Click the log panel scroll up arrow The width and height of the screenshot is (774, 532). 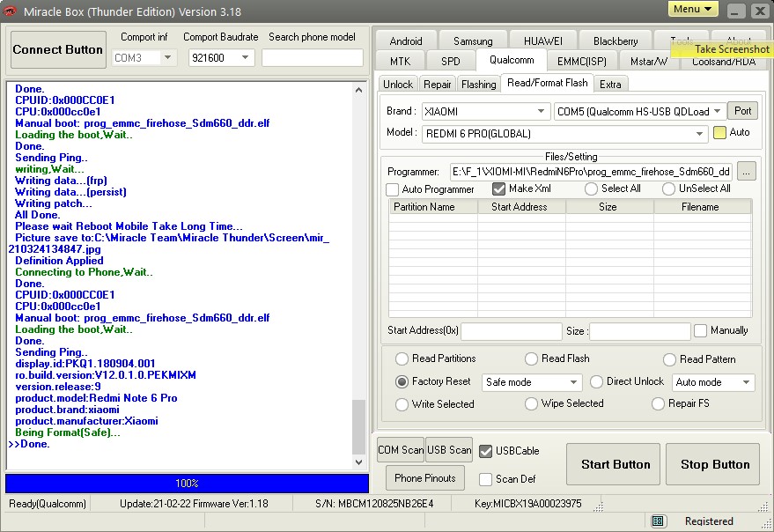point(359,90)
